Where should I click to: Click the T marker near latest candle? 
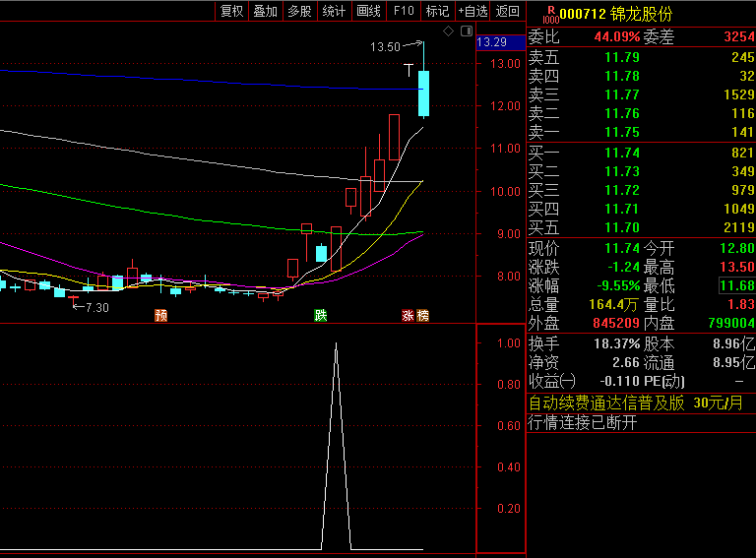(409, 70)
